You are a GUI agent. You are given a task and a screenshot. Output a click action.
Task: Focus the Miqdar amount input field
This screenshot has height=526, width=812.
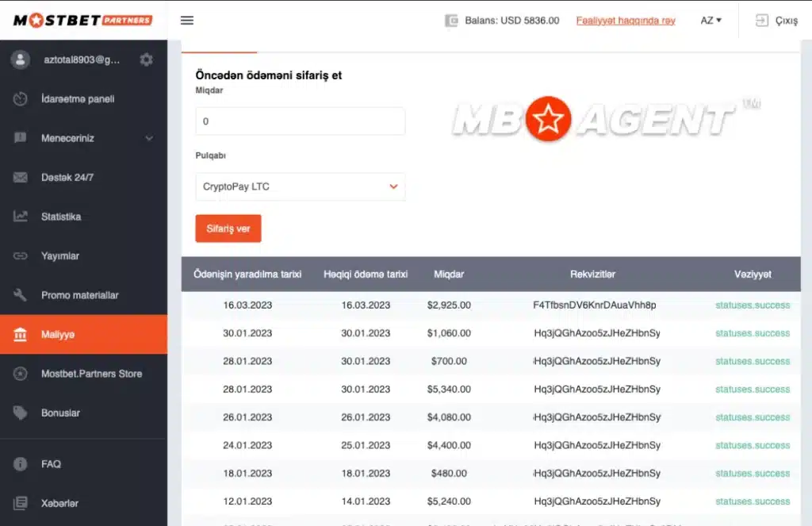click(x=301, y=121)
